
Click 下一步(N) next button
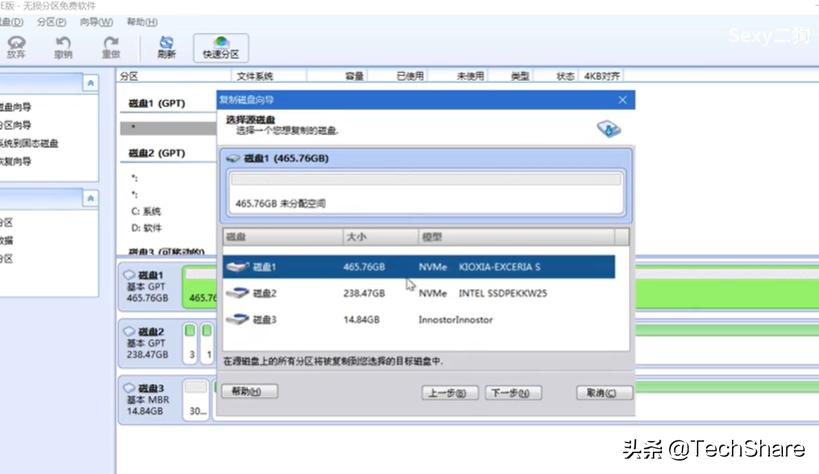(x=513, y=393)
